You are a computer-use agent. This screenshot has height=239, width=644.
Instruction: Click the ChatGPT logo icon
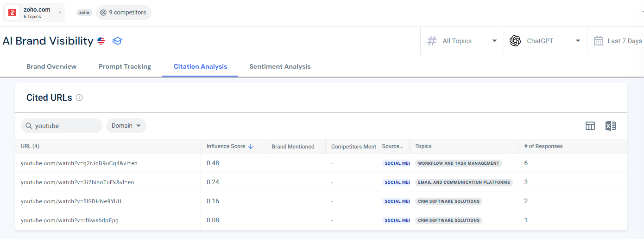(x=515, y=41)
